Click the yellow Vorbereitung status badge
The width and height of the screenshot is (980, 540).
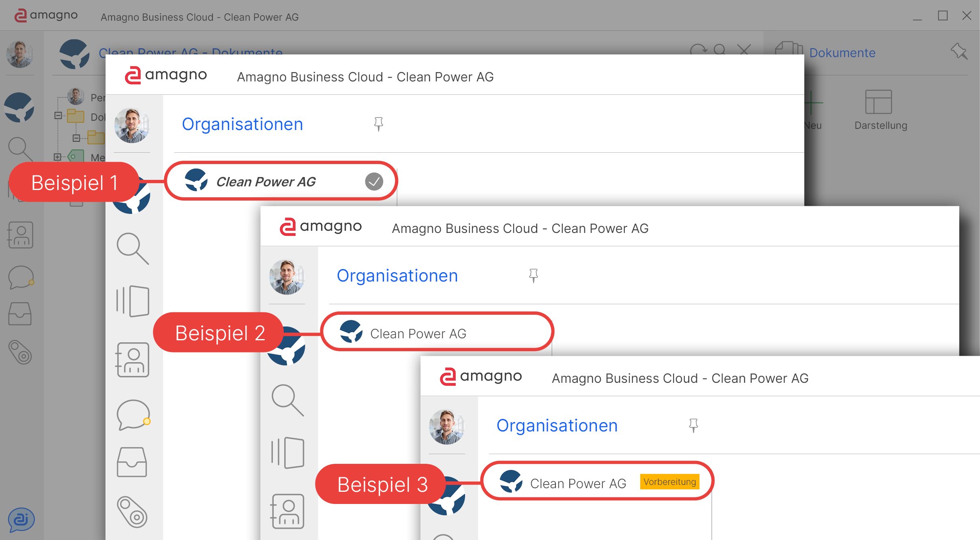(669, 482)
